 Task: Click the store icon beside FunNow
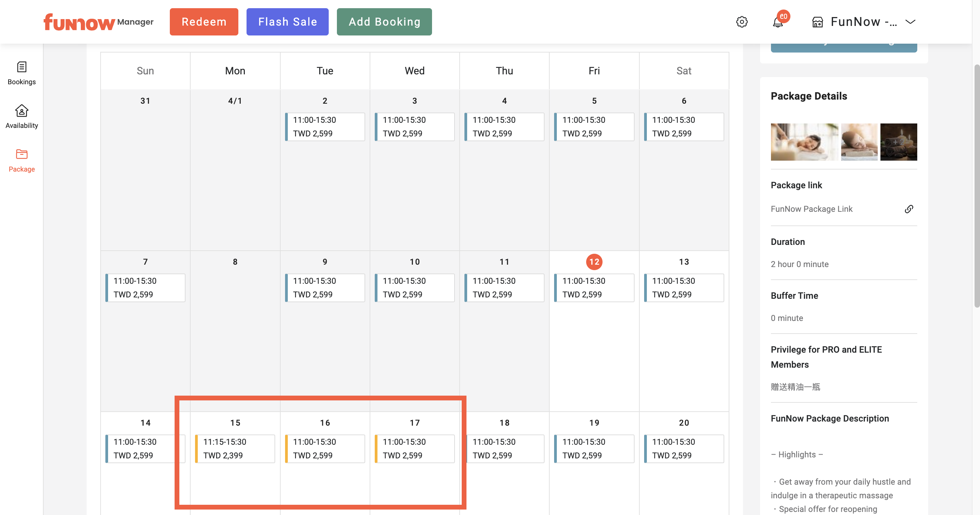[x=818, y=22]
